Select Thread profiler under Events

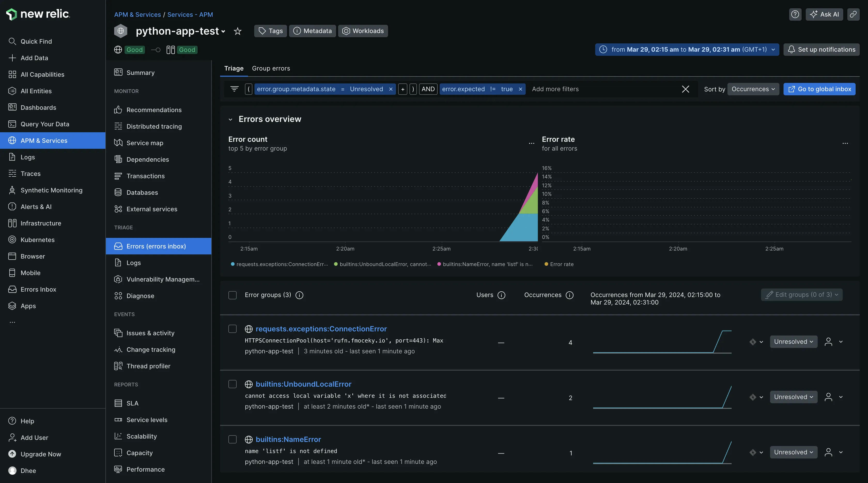tap(148, 366)
